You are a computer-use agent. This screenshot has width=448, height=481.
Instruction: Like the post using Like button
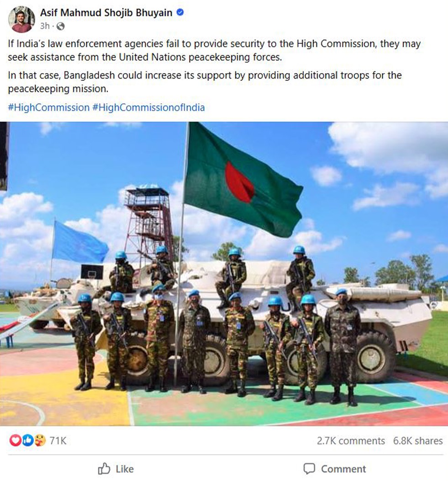(116, 468)
